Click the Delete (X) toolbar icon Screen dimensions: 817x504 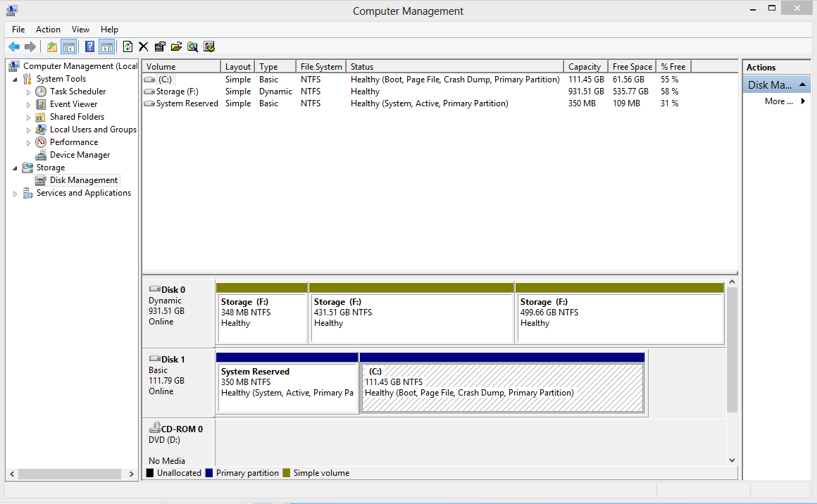[x=143, y=46]
